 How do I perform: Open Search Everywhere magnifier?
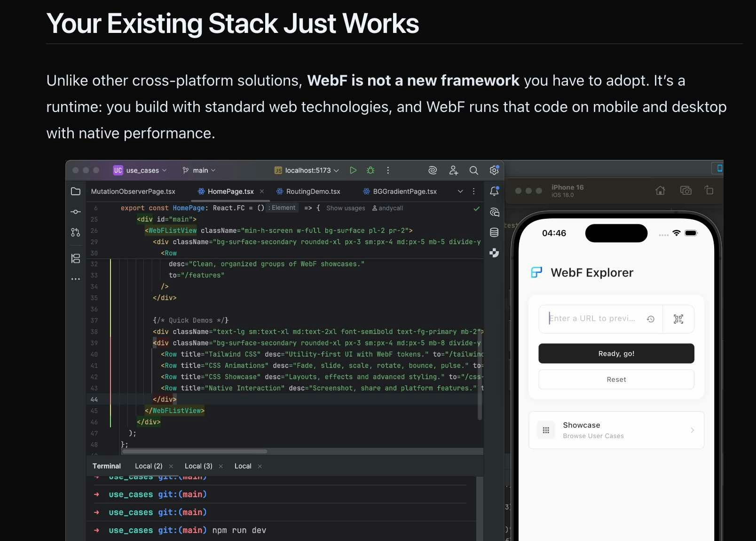click(474, 170)
